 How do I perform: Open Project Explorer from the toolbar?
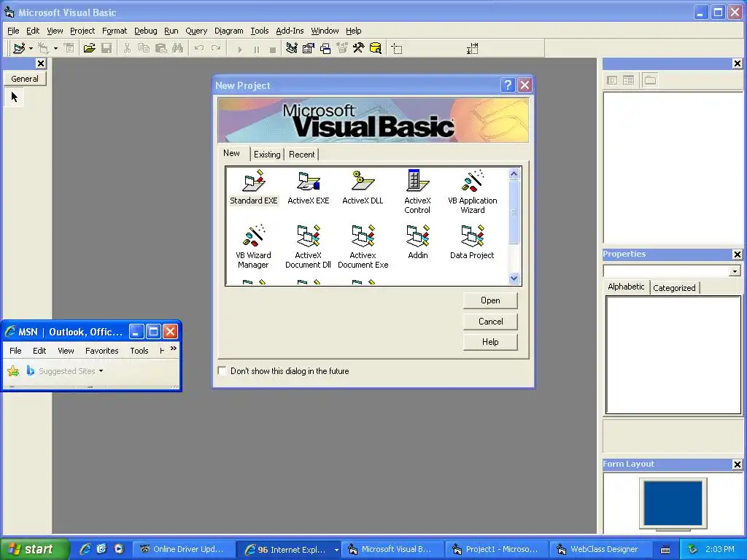[x=292, y=48]
